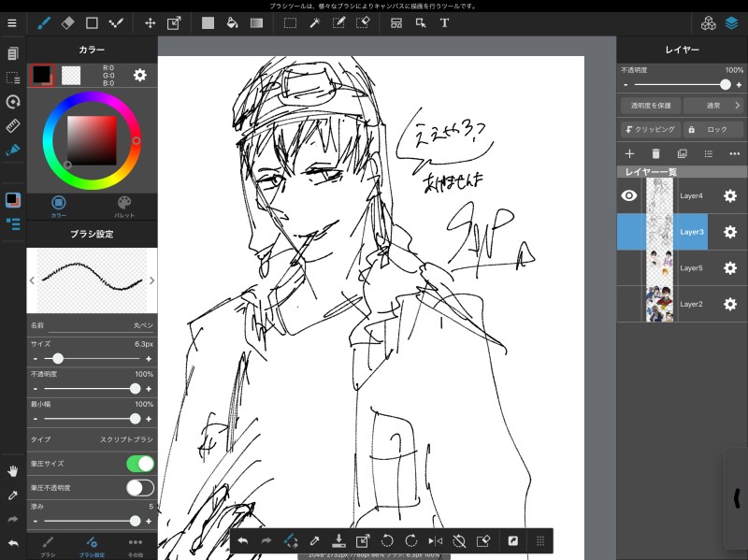Select the panel divide tool
The width and height of the screenshot is (748, 560).
pos(396,22)
